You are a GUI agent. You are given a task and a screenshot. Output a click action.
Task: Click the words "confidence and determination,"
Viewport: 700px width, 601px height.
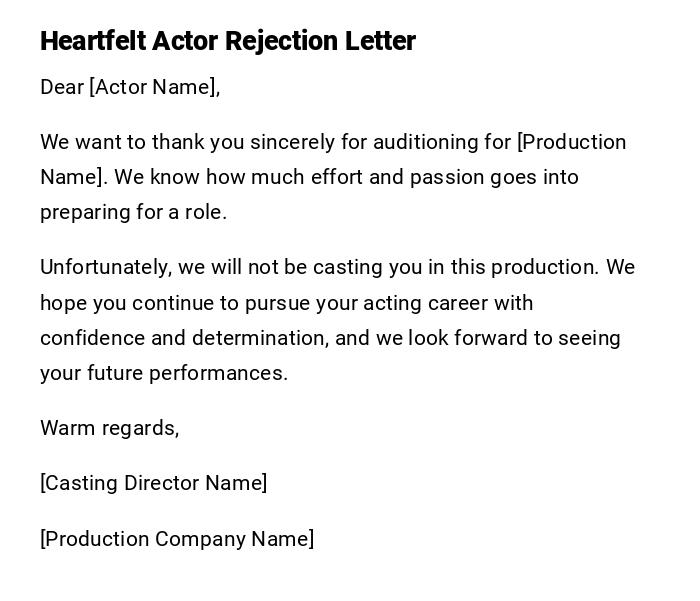185,338
